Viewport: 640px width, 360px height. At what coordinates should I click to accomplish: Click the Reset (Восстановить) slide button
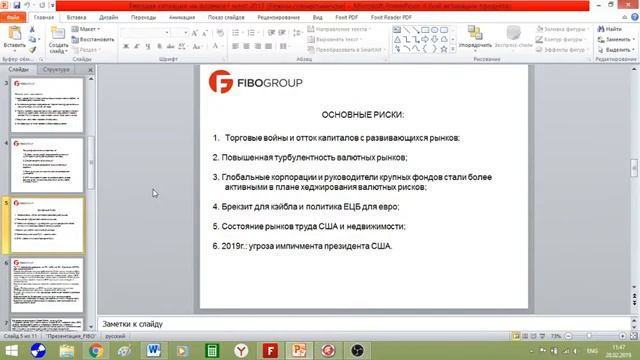[93, 40]
